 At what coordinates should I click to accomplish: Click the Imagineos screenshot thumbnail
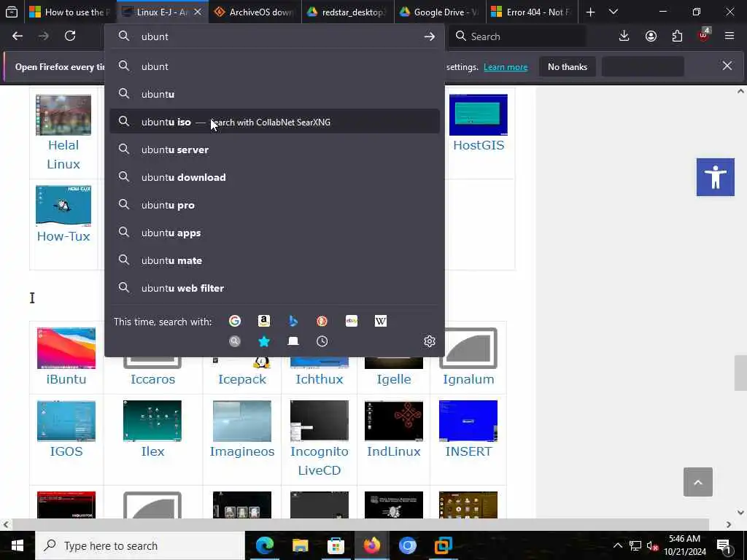coord(242,421)
